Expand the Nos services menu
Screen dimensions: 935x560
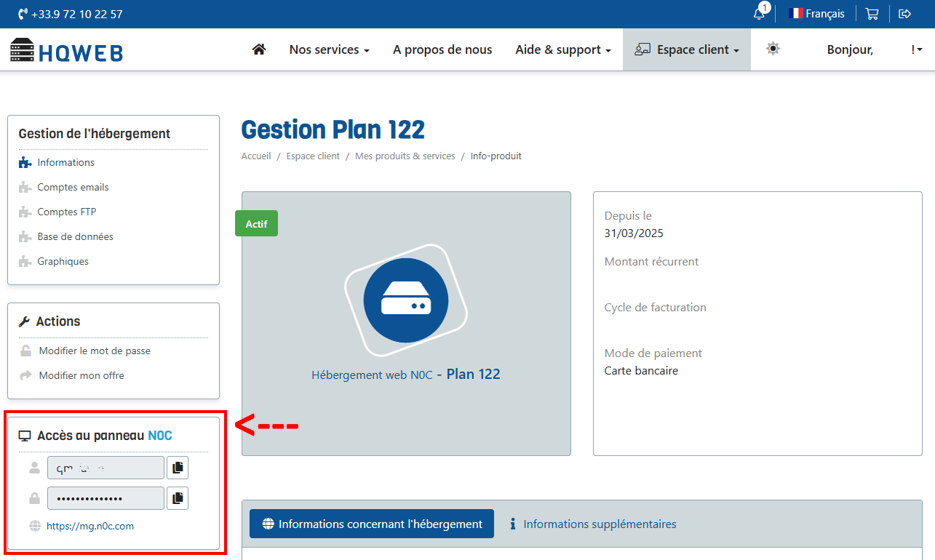point(330,49)
